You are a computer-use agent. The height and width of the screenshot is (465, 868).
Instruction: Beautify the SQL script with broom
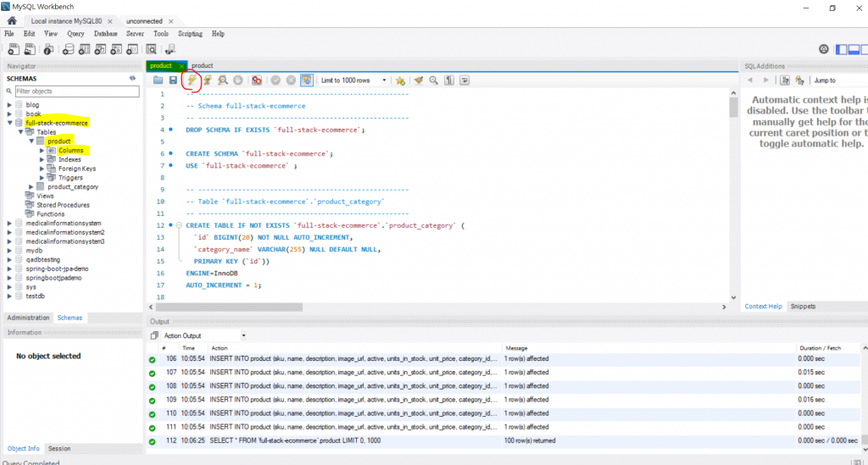419,80
